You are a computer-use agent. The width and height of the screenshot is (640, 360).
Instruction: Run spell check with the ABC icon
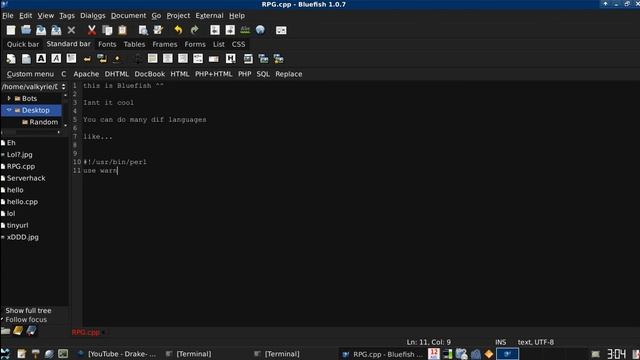click(245, 30)
